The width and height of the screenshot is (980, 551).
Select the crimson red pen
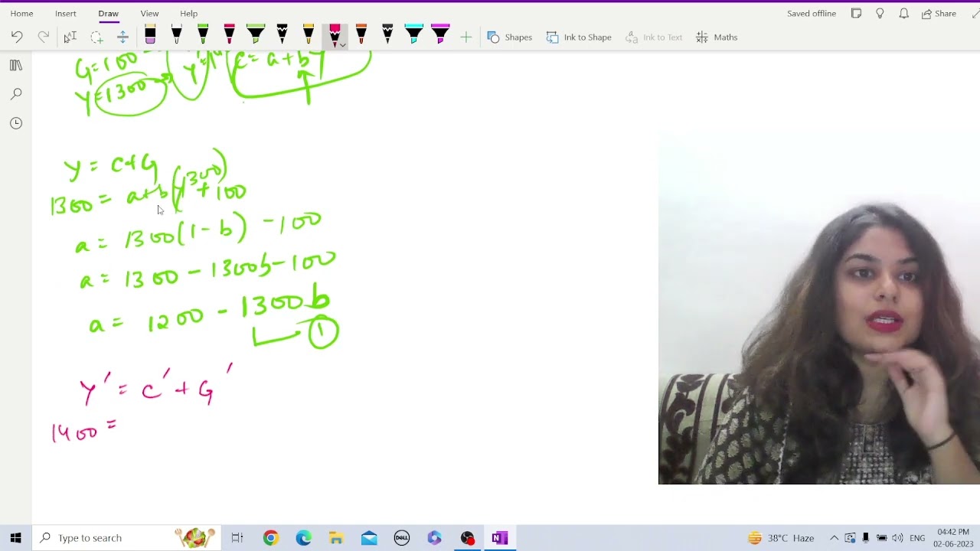229,35
